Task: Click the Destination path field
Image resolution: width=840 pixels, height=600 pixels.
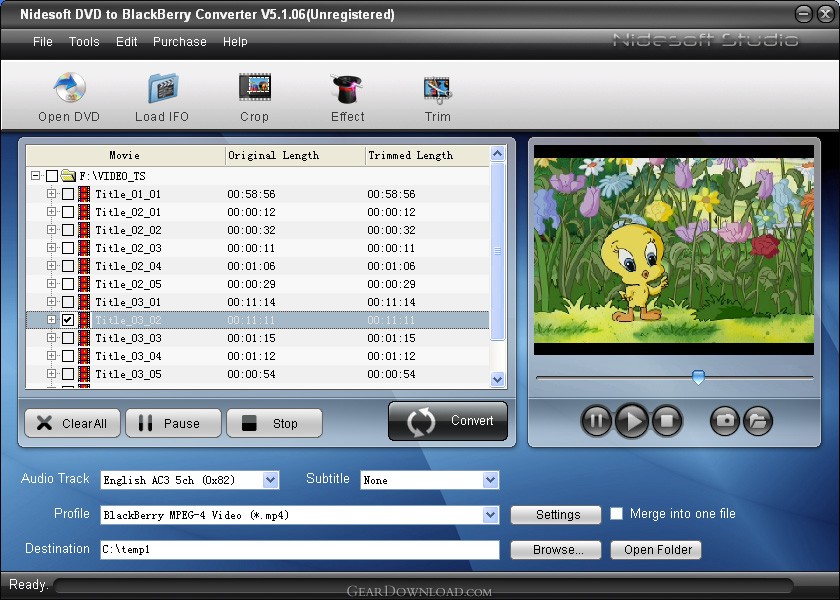Action: 300,550
